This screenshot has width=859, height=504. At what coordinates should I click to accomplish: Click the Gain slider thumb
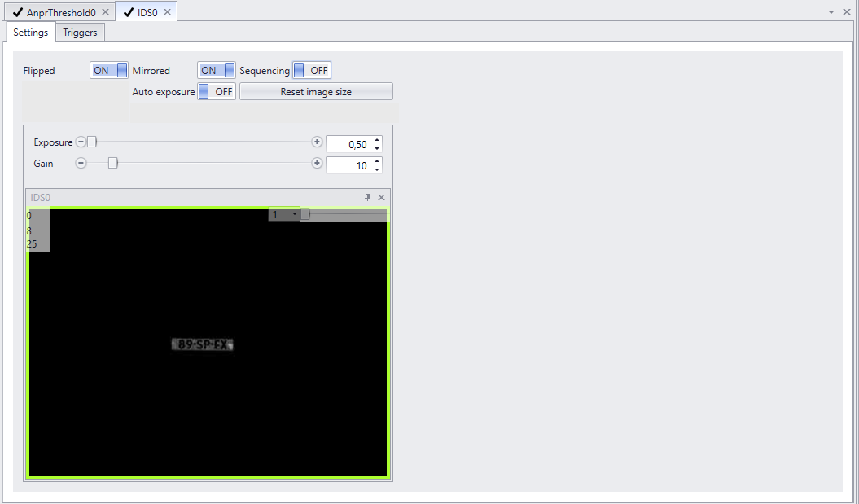pyautogui.click(x=113, y=163)
